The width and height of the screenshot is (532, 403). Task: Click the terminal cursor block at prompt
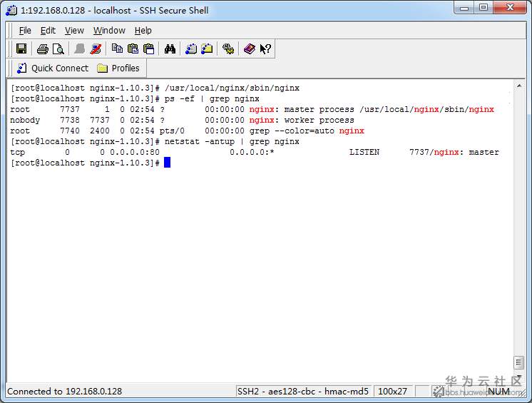click(x=168, y=163)
